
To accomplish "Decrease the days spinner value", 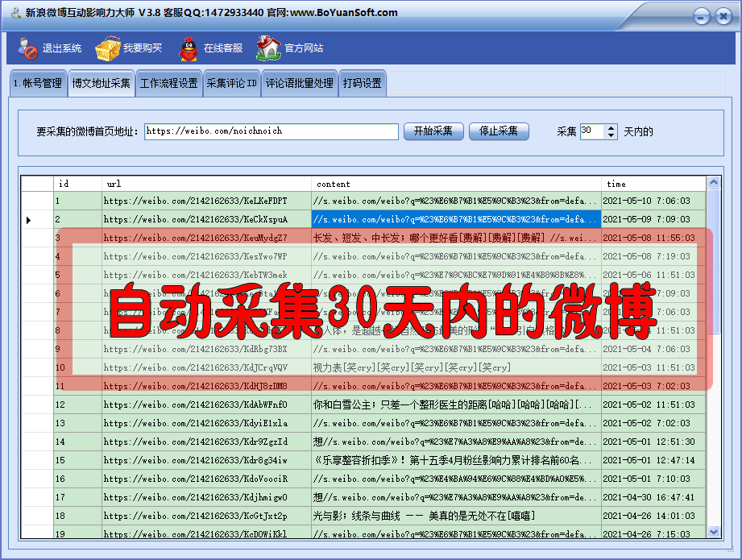I will point(611,135).
